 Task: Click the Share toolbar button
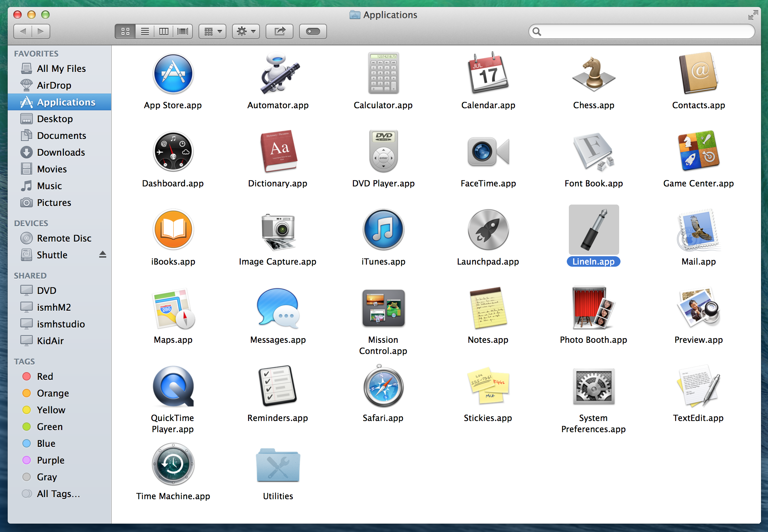(280, 31)
